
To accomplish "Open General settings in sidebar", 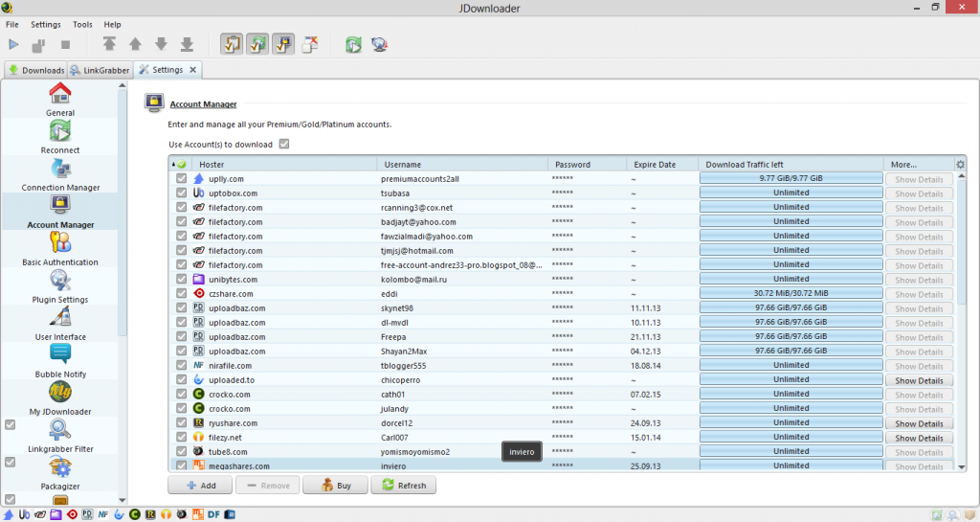I will [60, 100].
